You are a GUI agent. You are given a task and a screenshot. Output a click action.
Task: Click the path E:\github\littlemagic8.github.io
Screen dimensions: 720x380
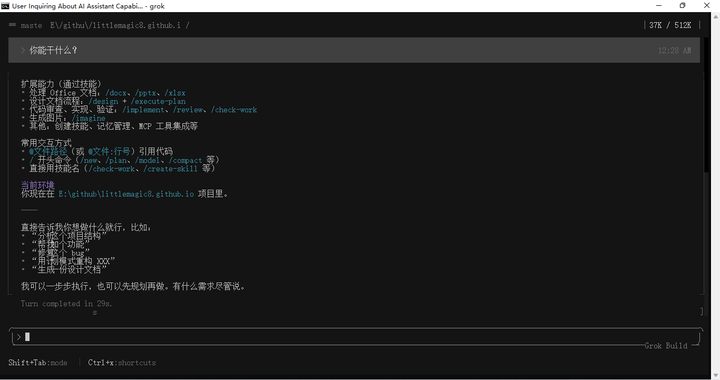tap(126, 194)
